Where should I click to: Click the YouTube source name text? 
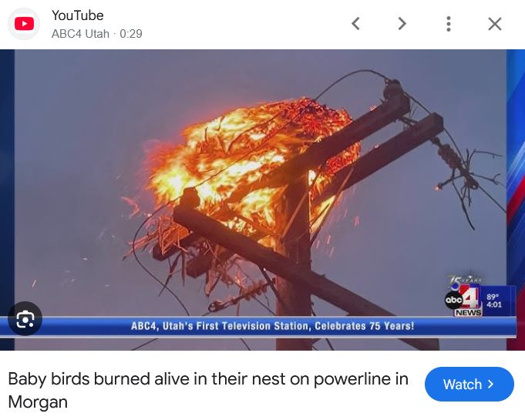77,15
